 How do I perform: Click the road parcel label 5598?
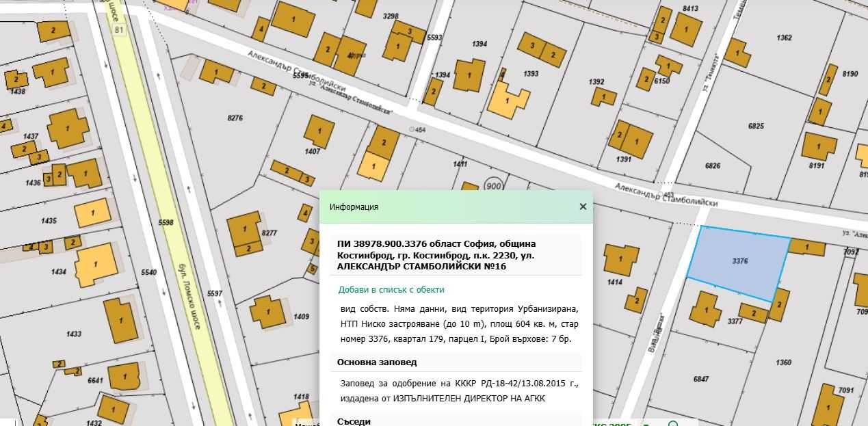[x=166, y=222]
